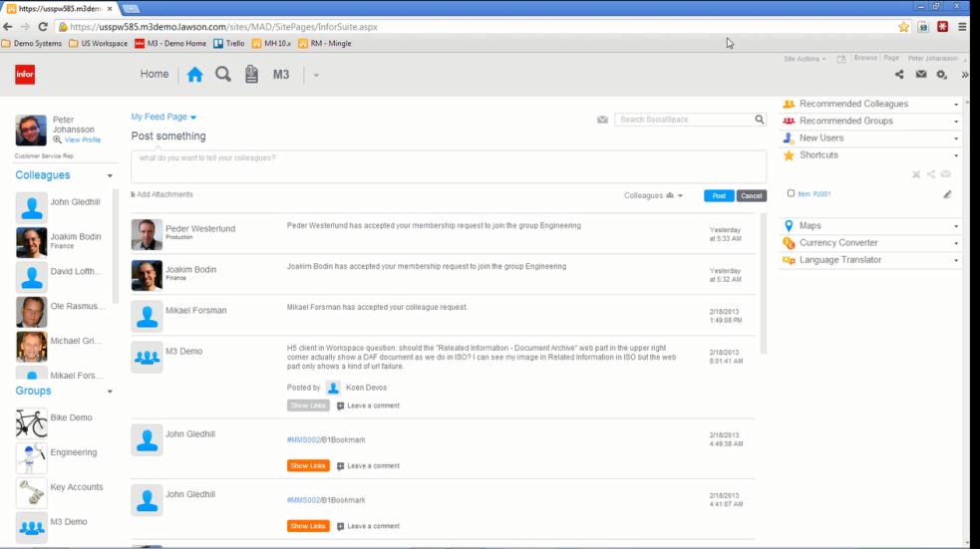Open the Bike Demo group icon
This screenshot has height=549, width=980.
[x=31, y=423]
